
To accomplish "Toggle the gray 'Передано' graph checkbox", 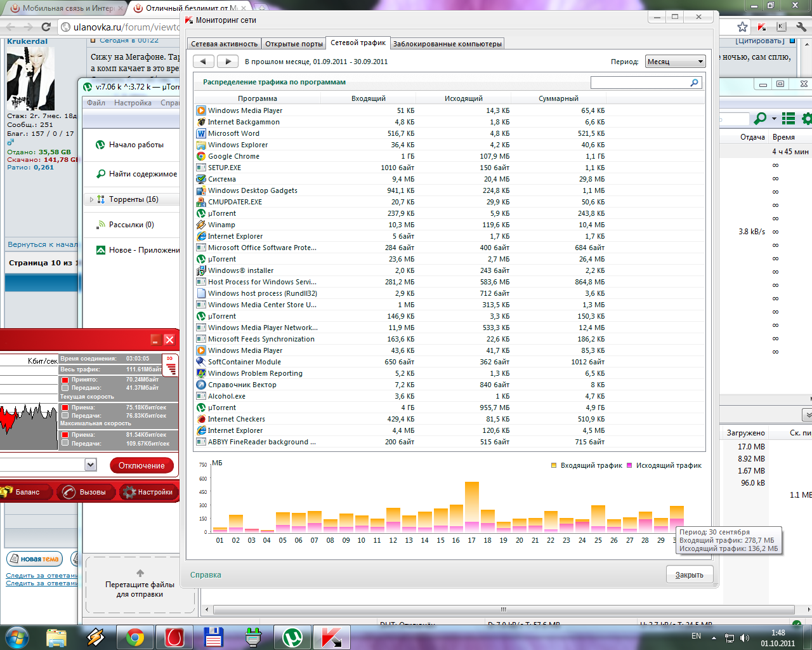I will [x=65, y=388].
